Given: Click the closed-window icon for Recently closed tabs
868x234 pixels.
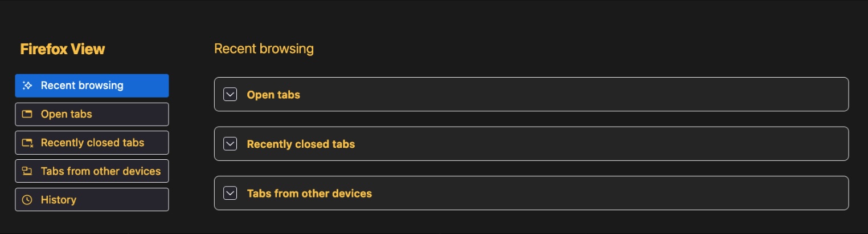Looking at the screenshot, I should coord(27,143).
